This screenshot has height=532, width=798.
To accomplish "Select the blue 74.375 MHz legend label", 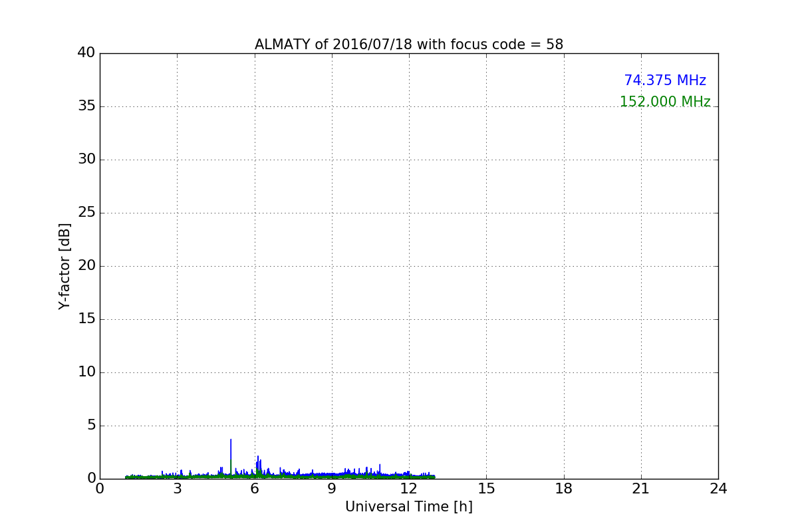I will click(x=665, y=80).
